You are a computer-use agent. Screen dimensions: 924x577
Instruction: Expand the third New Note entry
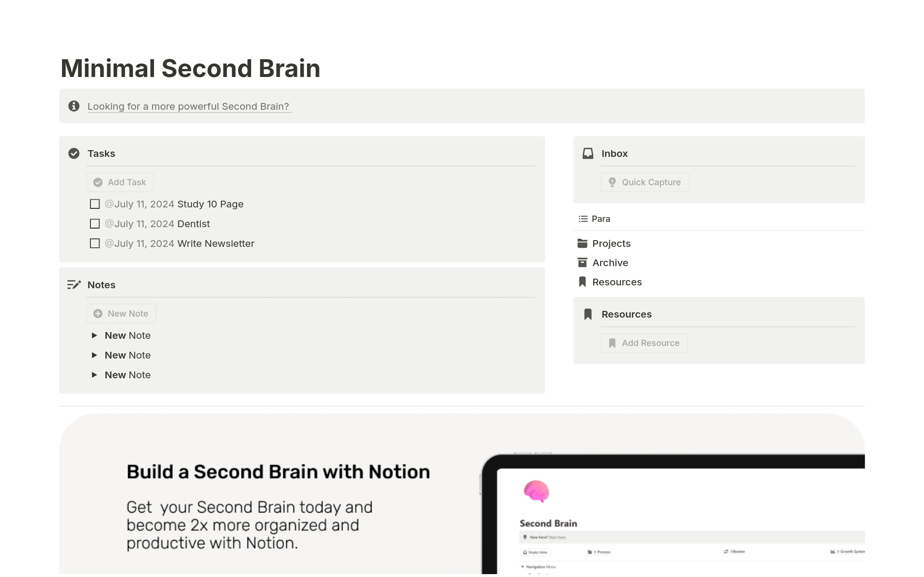click(94, 375)
